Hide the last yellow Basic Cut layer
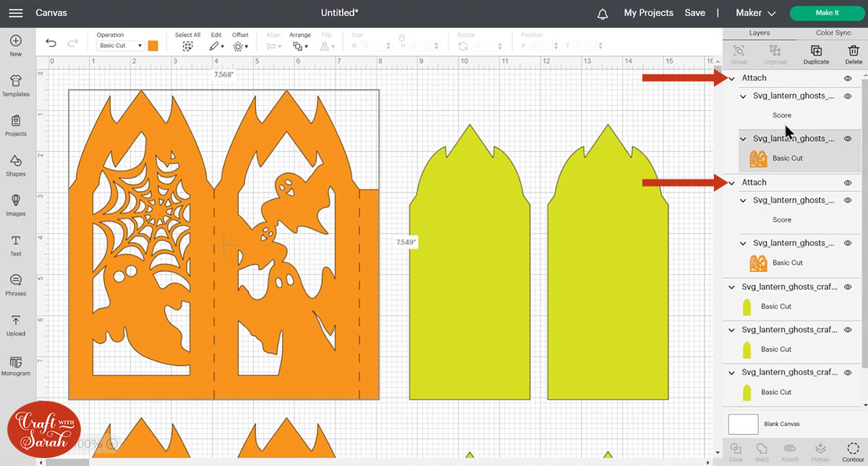This screenshot has height=466, width=868. point(848,373)
